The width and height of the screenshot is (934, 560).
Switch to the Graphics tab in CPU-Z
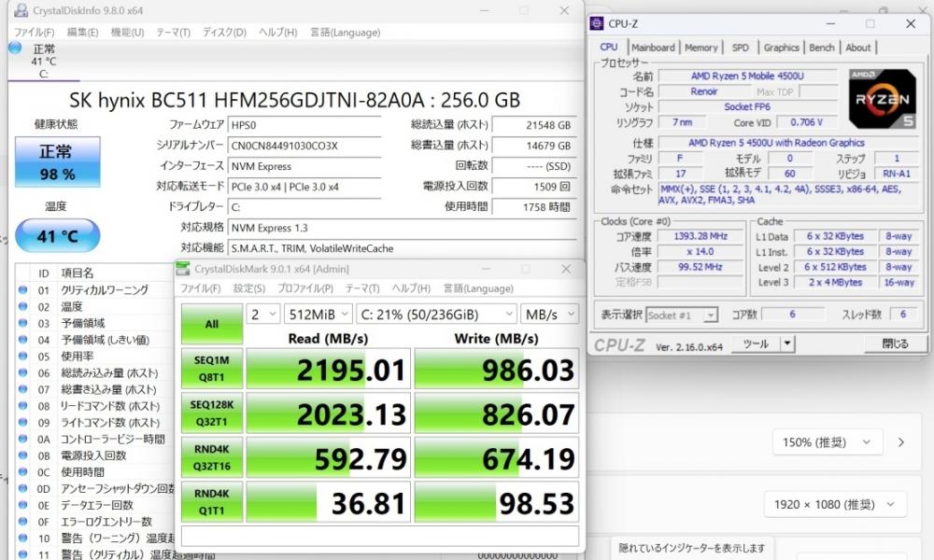pyautogui.click(x=781, y=48)
